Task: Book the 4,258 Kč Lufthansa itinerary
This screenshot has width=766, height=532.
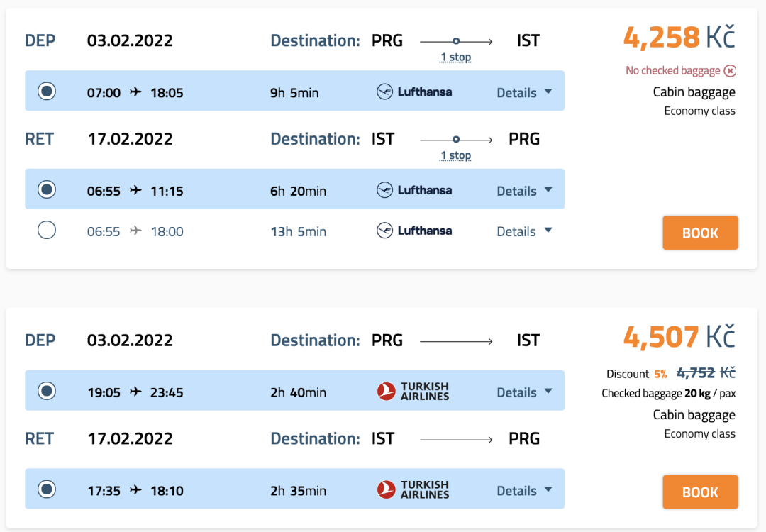Action: (700, 233)
